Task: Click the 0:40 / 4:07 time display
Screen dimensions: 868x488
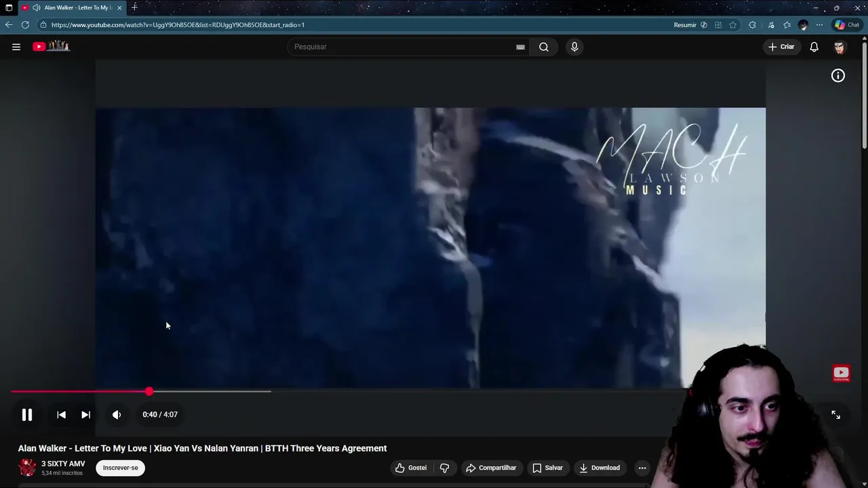Action: 160,415
